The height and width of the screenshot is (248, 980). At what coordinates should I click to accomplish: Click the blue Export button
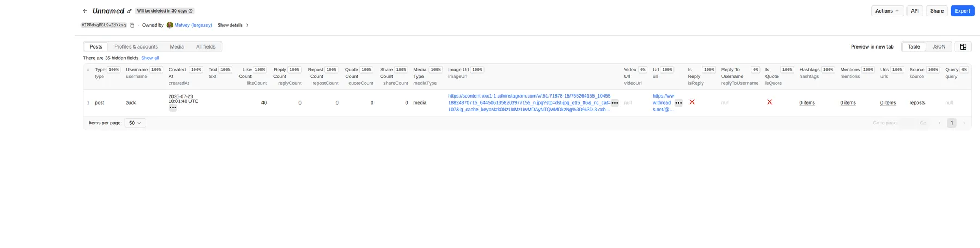tap(962, 11)
